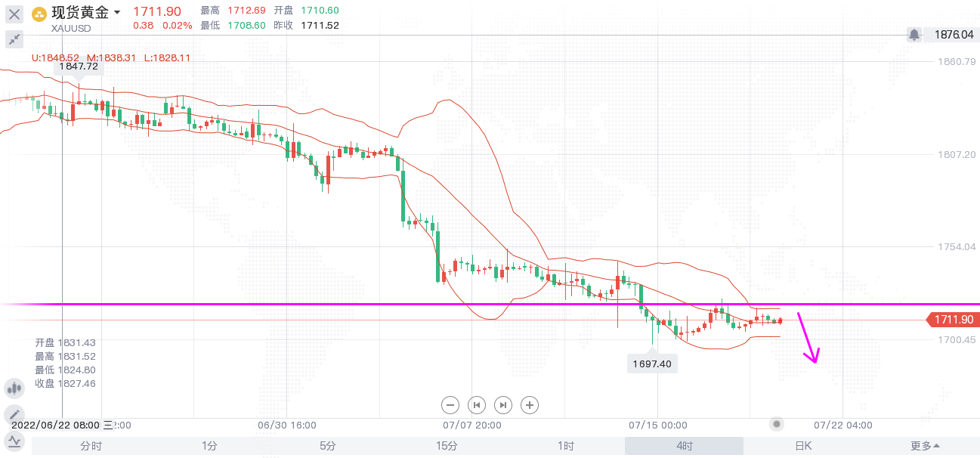Zoom in with the plus button

(x=530, y=405)
